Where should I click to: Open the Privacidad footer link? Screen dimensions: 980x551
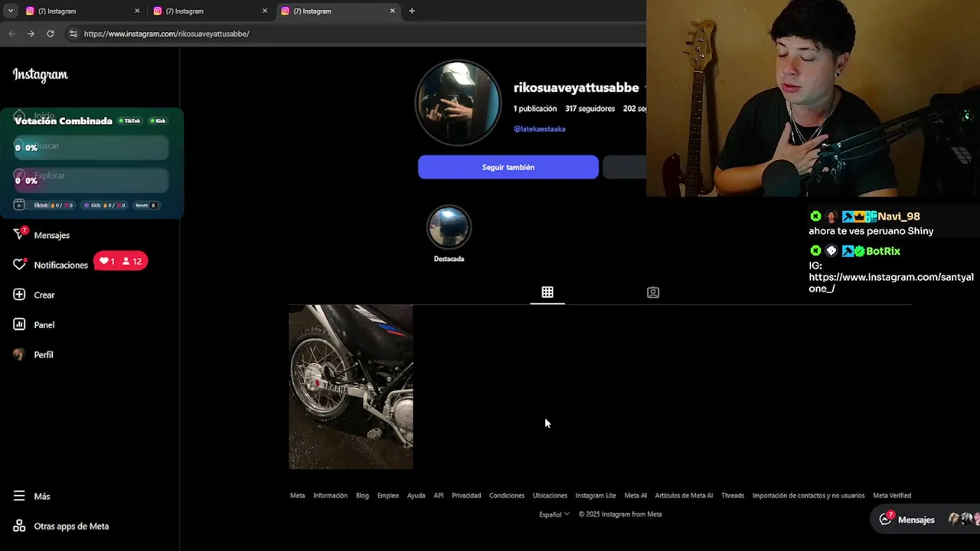(x=466, y=496)
